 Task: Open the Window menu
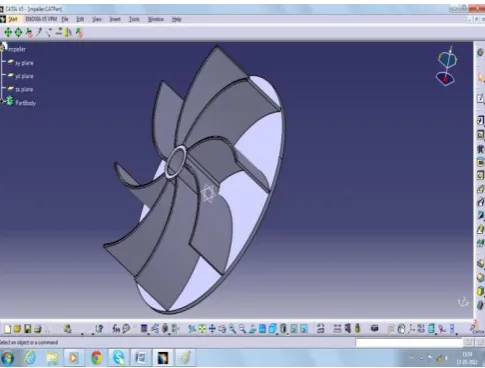coord(156,19)
